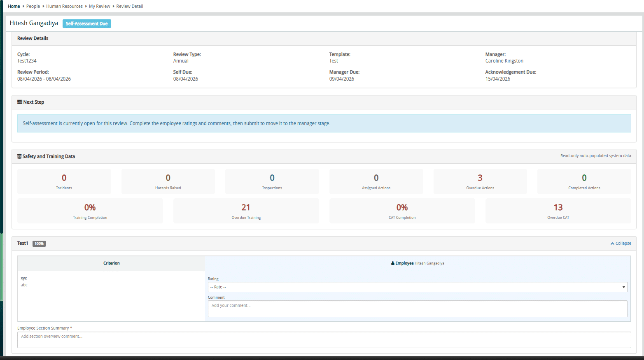This screenshot has width=644, height=360.
Task: Click the Next Step list icon
Action: (19, 102)
